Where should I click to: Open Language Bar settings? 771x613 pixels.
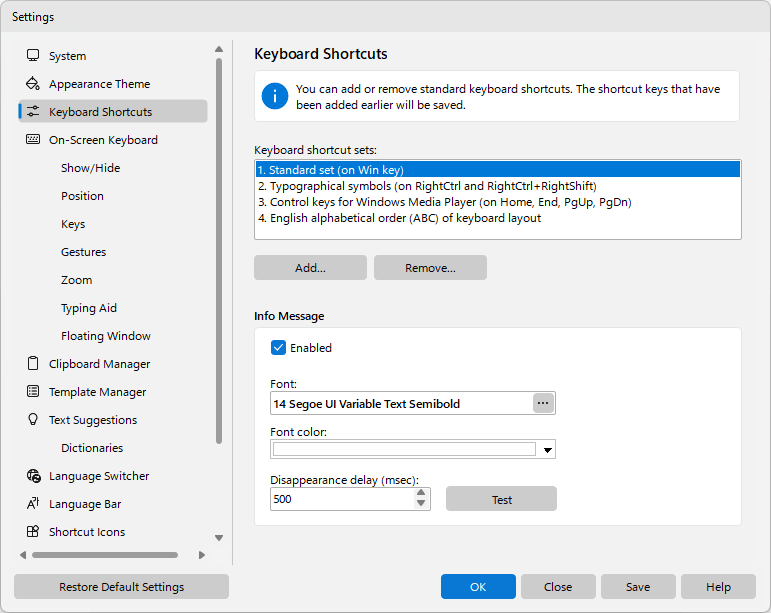85,504
